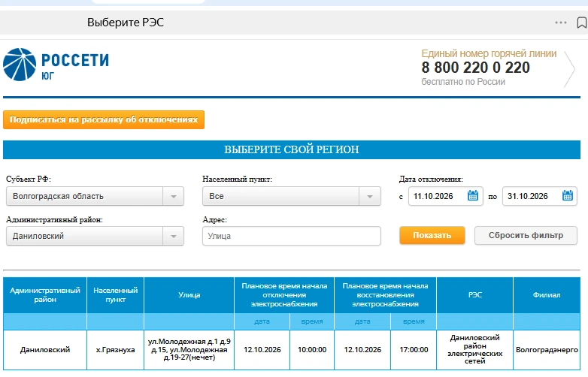The height and width of the screenshot is (377, 588).
Task: Click the start date field 11.10.2026
Action: [x=445, y=196]
